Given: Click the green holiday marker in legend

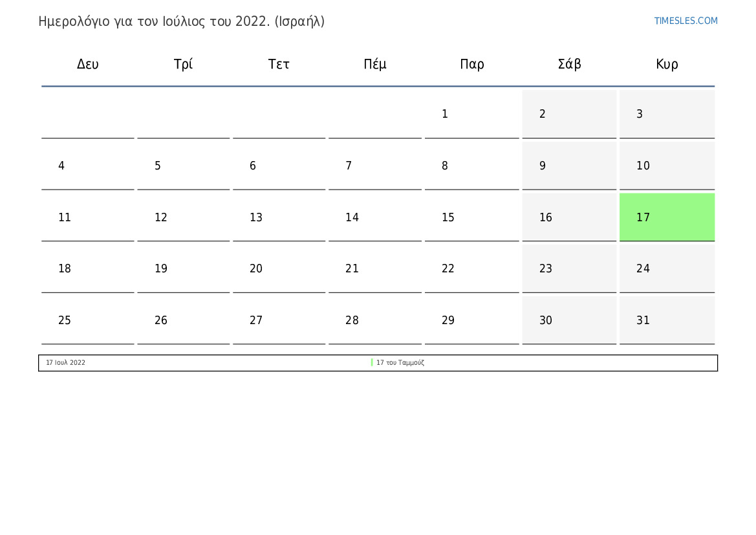Looking at the screenshot, I should [x=372, y=362].
